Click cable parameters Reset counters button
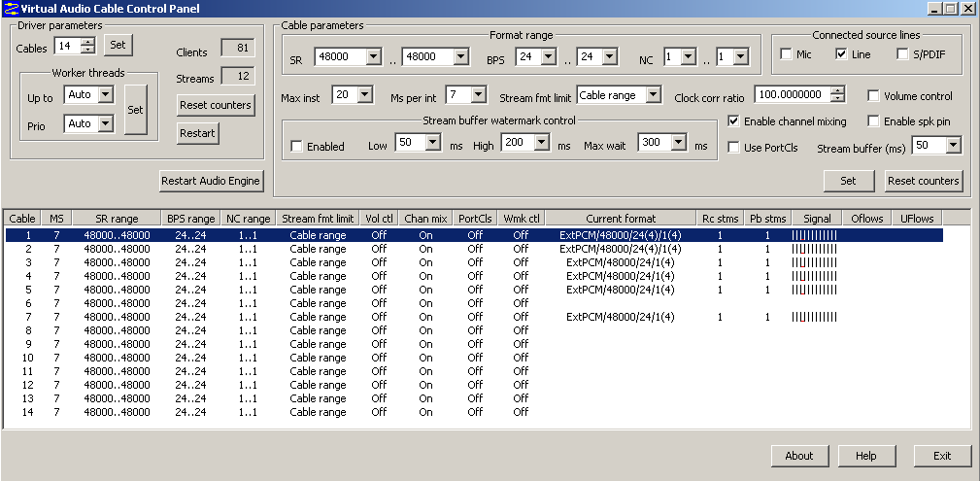The height and width of the screenshot is (481, 980). [x=923, y=181]
